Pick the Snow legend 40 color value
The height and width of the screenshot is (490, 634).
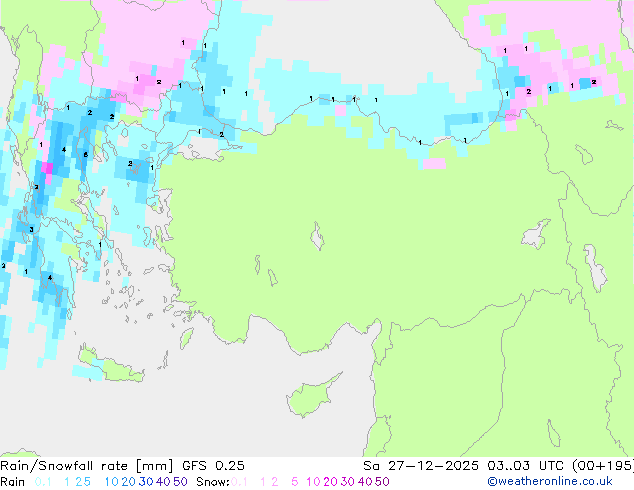coord(365,482)
